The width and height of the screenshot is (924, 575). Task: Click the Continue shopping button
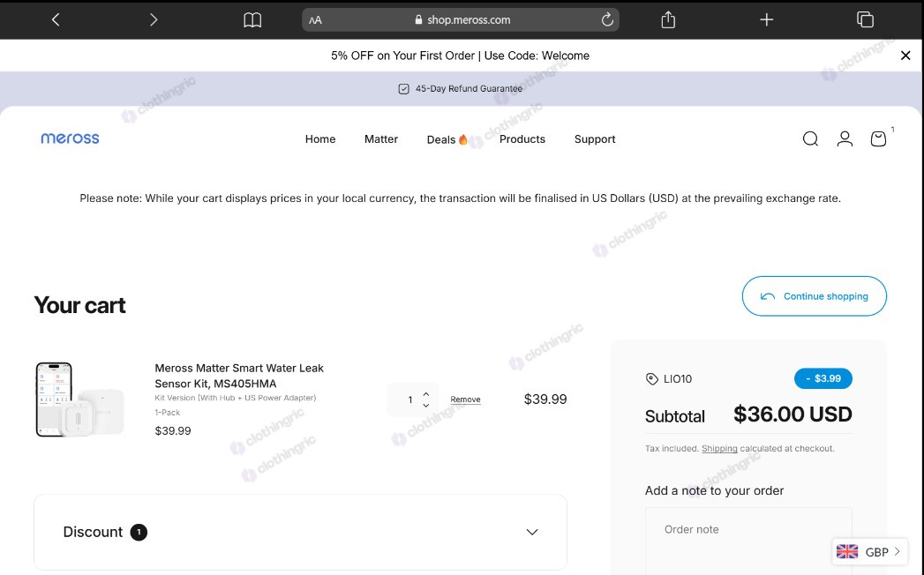pos(814,296)
